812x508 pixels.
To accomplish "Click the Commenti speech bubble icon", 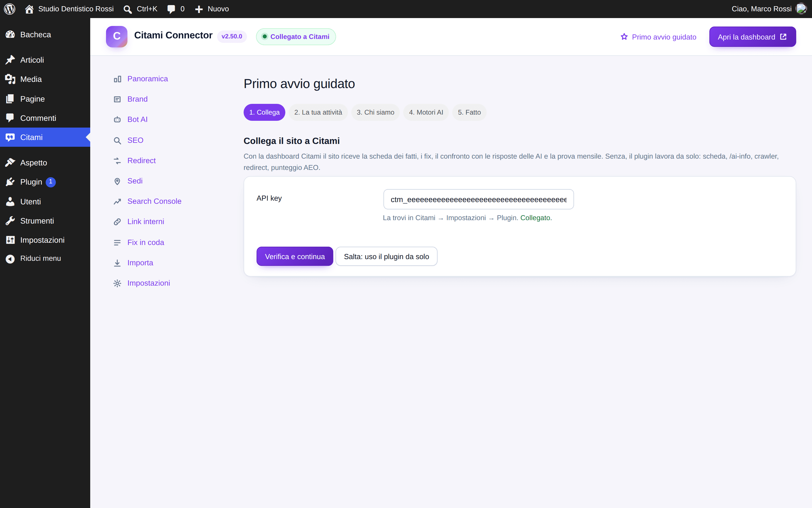I will pos(10,118).
